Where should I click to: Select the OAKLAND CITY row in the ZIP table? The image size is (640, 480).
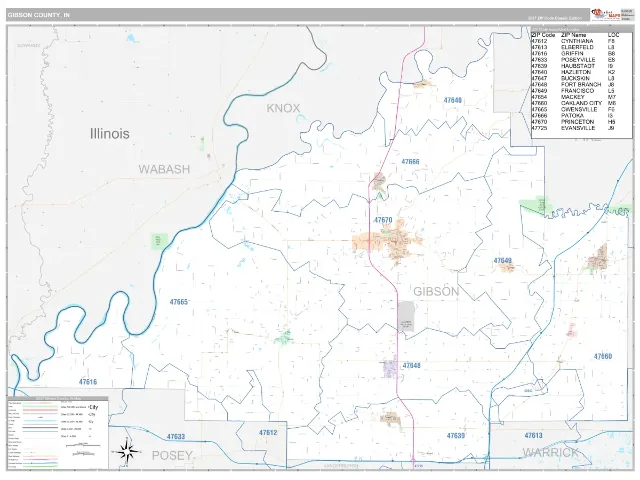[x=573, y=103]
